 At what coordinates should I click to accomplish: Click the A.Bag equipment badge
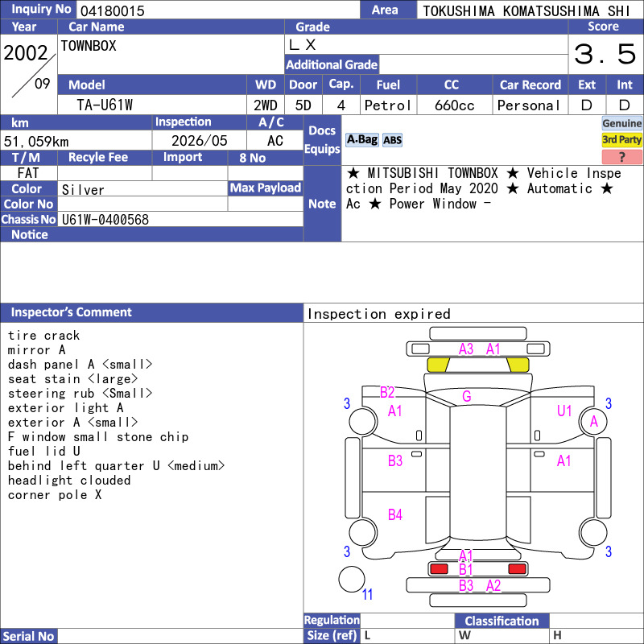tap(361, 140)
